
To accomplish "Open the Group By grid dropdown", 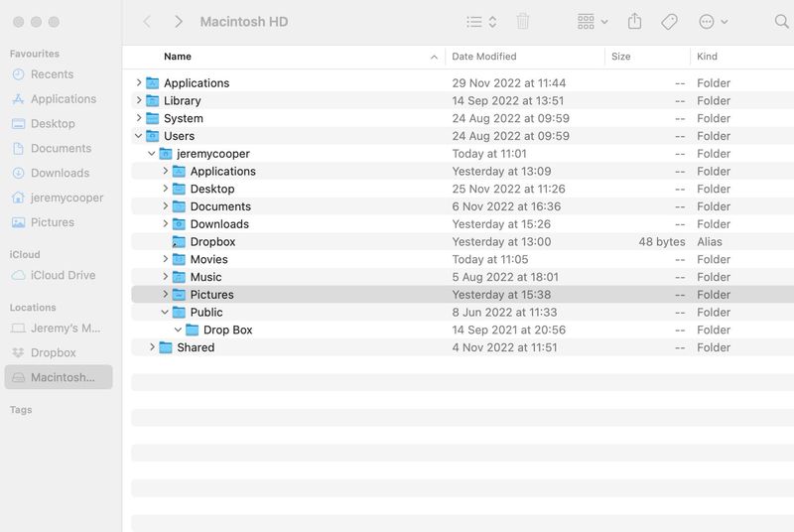I will tap(593, 22).
